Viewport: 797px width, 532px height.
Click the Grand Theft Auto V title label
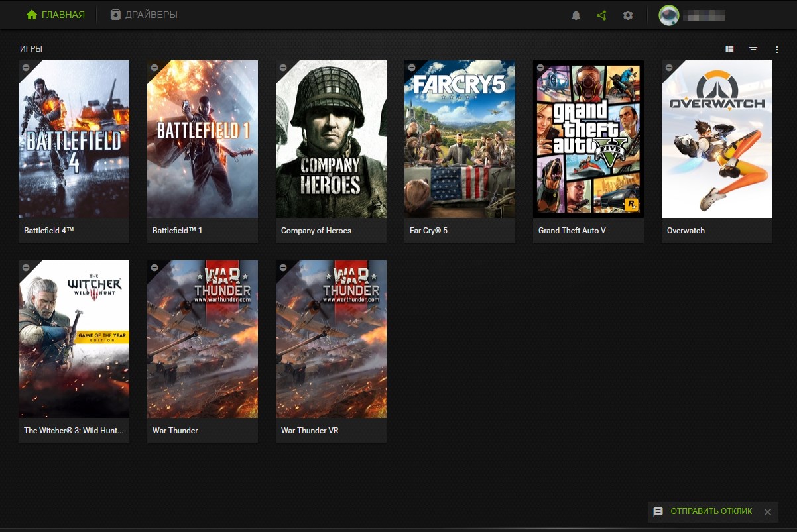(x=572, y=231)
